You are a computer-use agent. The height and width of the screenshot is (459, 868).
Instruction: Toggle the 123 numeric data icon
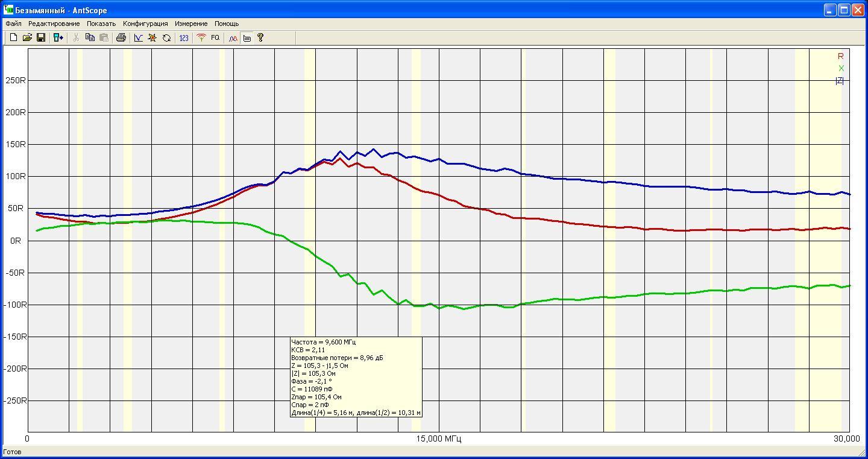[x=184, y=37]
